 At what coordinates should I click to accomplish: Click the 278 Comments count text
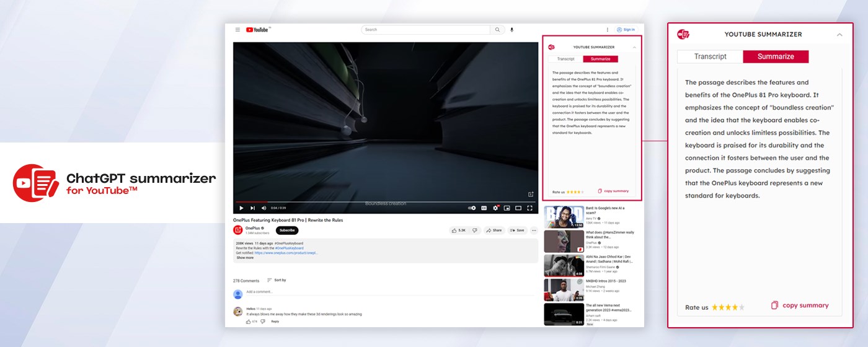[x=246, y=281]
